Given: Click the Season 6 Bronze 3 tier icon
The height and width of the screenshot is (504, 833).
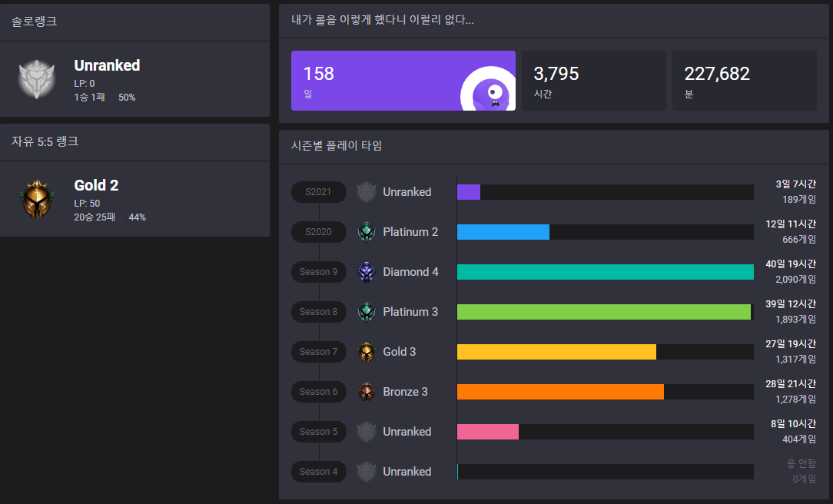Looking at the screenshot, I should (367, 392).
